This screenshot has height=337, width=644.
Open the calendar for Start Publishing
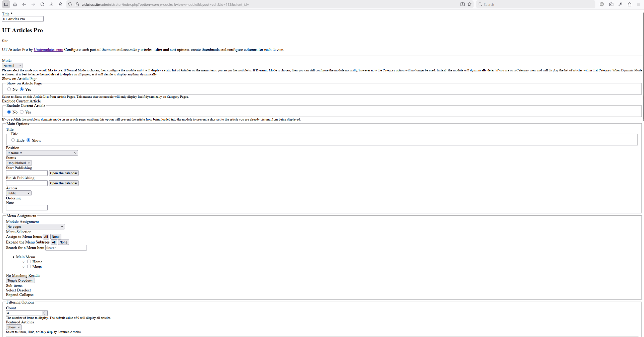click(x=64, y=173)
